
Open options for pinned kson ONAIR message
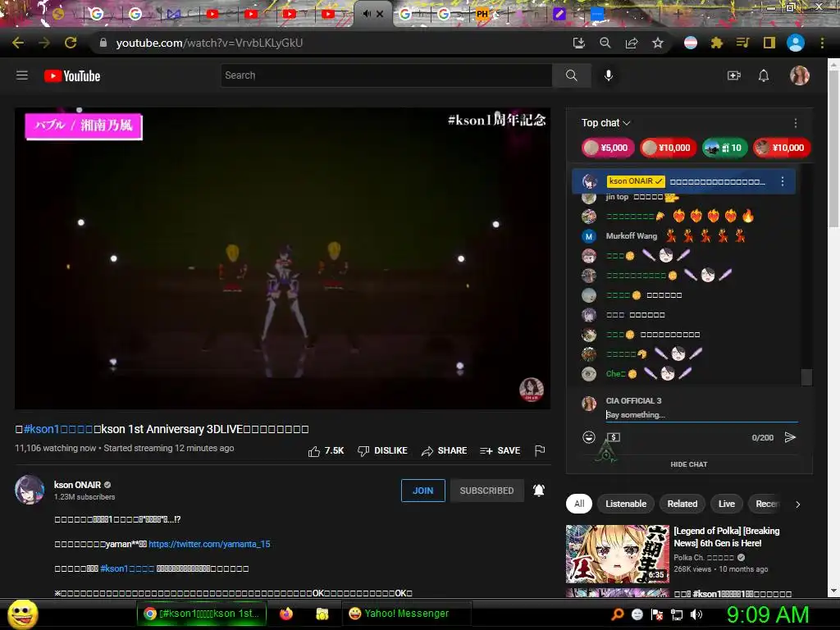(x=783, y=181)
